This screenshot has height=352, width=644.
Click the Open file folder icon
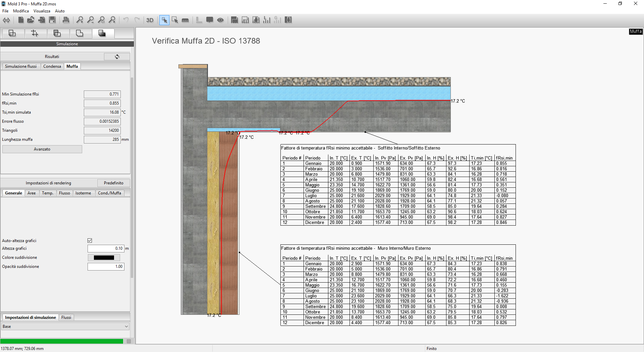pyautogui.click(x=31, y=20)
